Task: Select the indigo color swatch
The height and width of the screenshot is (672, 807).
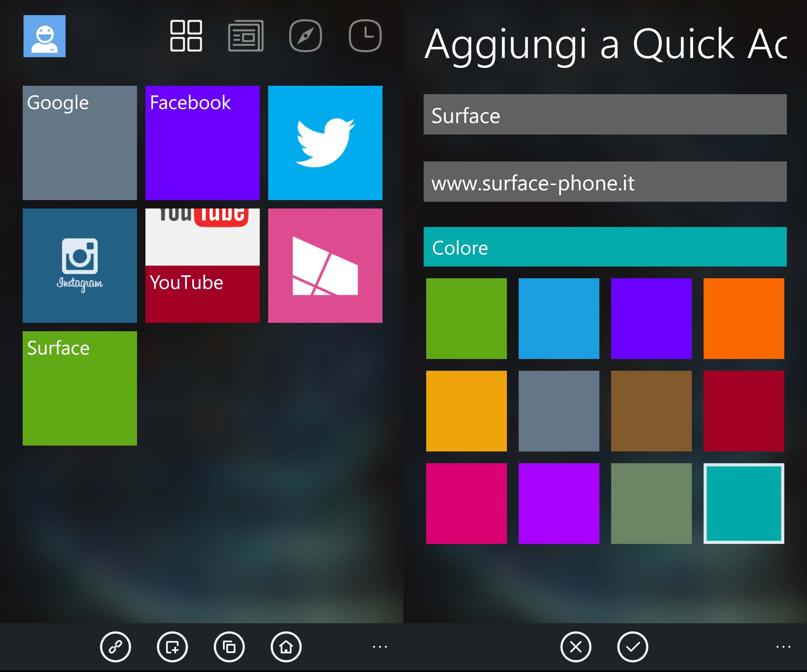Action: tap(651, 319)
